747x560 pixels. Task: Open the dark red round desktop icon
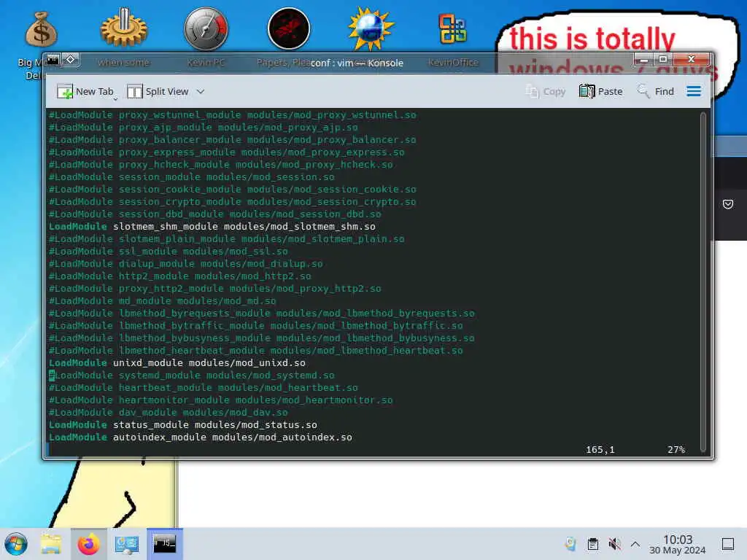pos(289,28)
